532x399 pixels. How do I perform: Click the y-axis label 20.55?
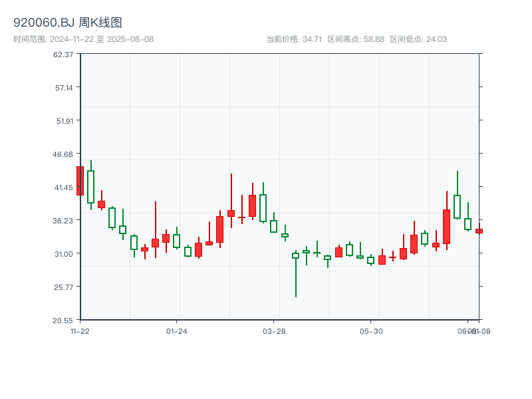tap(63, 321)
